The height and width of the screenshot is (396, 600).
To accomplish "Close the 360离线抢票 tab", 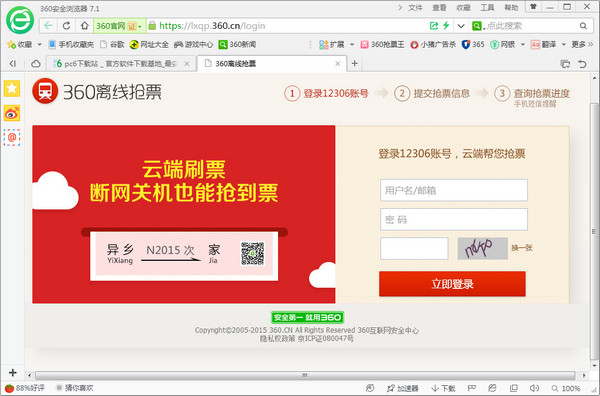I will 338,64.
